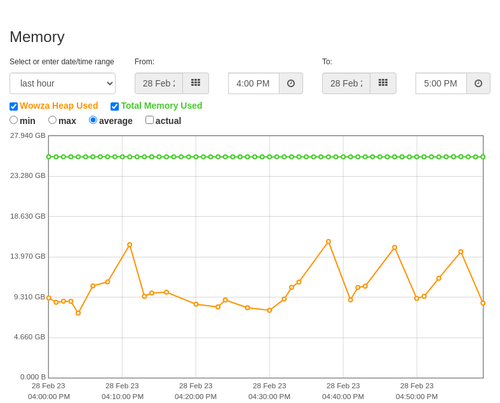Image resolution: width=500 pixels, height=403 pixels.
Task: Click the 18.630 GB axis label
Action: click(x=28, y=216)
